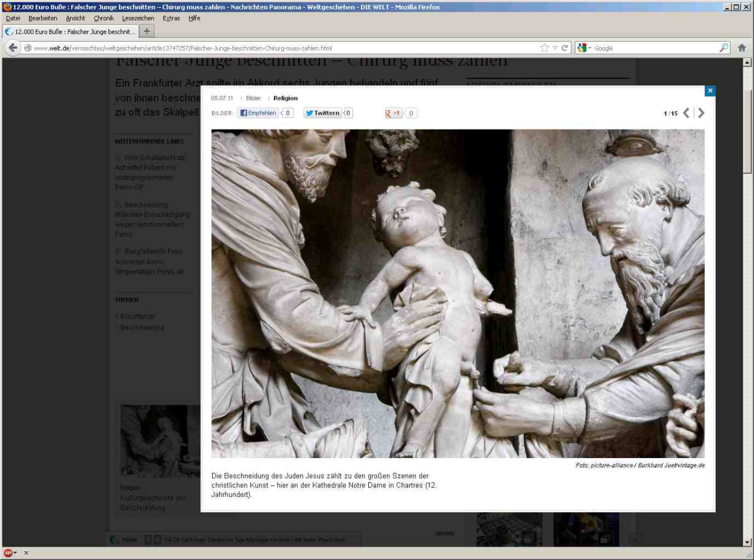754x560 pixels.
Task: Click the Facebook Empfehlen button
Action: 258,113
